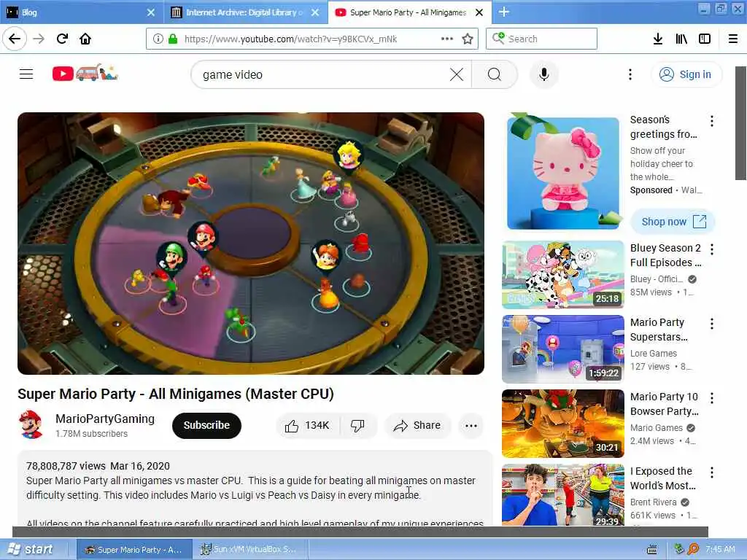
Task: Close the Internet Archive tab
Action: (315, 12)
